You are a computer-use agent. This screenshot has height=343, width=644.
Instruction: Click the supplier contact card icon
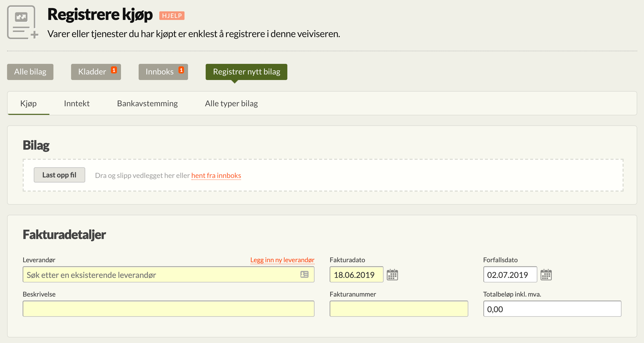[x=304, y=274]
